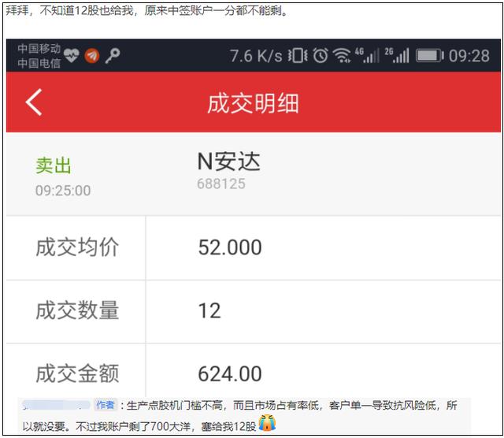
Task: Tap the battery level icon
Action: tap(430, 56)
